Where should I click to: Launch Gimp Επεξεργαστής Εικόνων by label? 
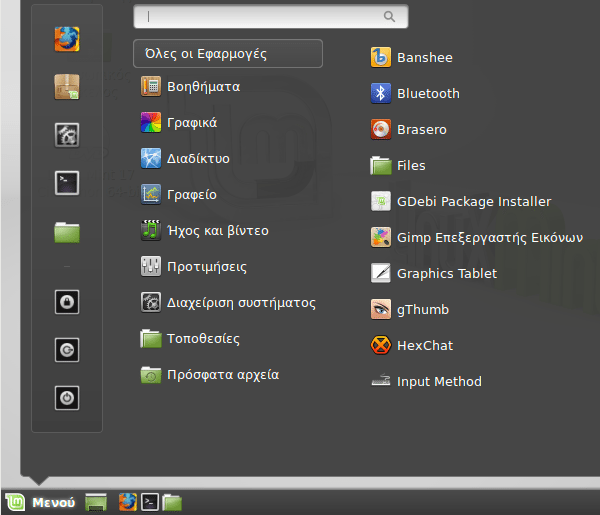coord(490,238)
